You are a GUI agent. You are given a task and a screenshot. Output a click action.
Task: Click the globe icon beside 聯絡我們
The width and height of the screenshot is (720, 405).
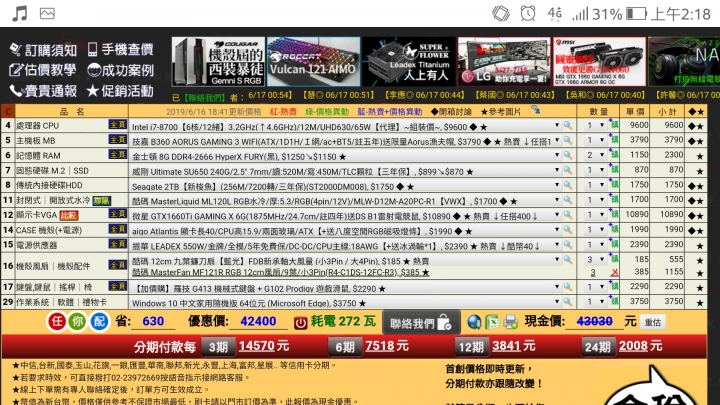474,322
